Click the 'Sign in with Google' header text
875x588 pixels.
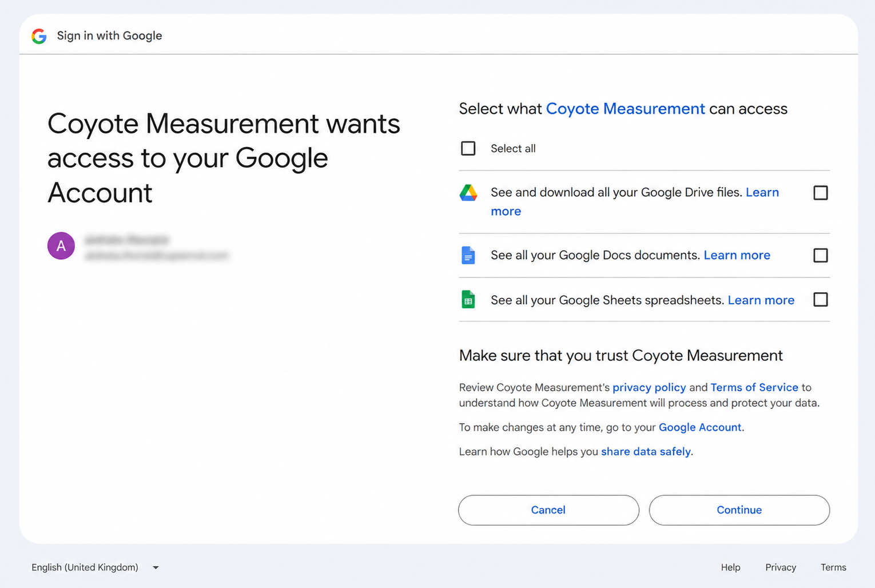click(110, 36)
